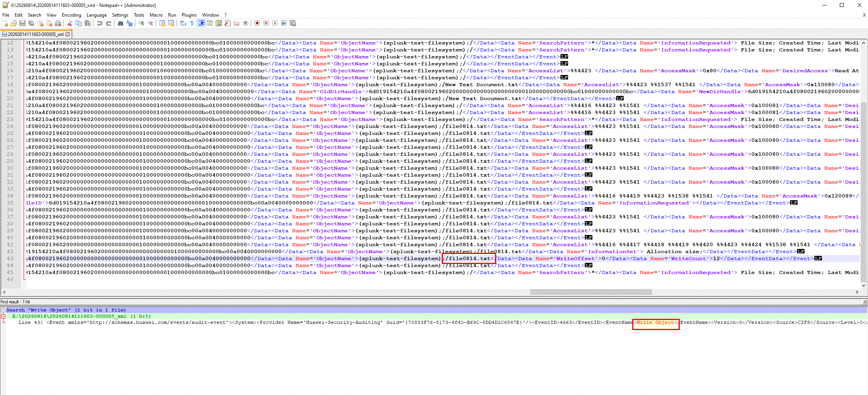This screenshot has width=868, height=395.
Task: Open Find dialog via binoculars icon
Action: [121, 23]
